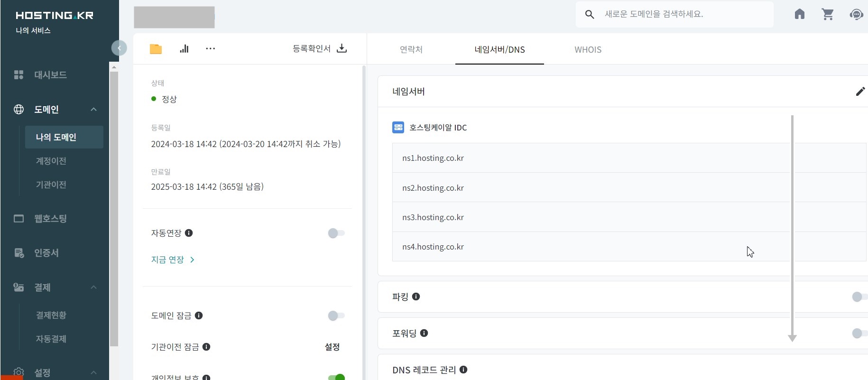Click the web hosting window icon
Image resolution: width=868 pixels, height=380 pixels.
(18, 219)
